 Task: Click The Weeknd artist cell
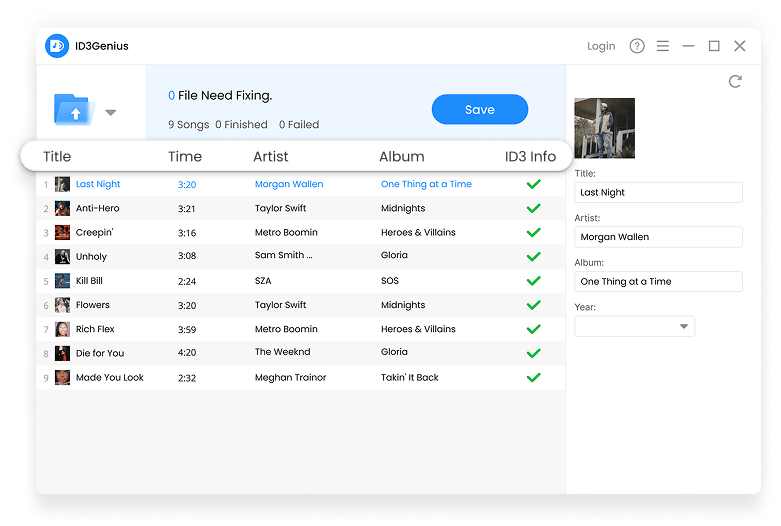(282, 352)
